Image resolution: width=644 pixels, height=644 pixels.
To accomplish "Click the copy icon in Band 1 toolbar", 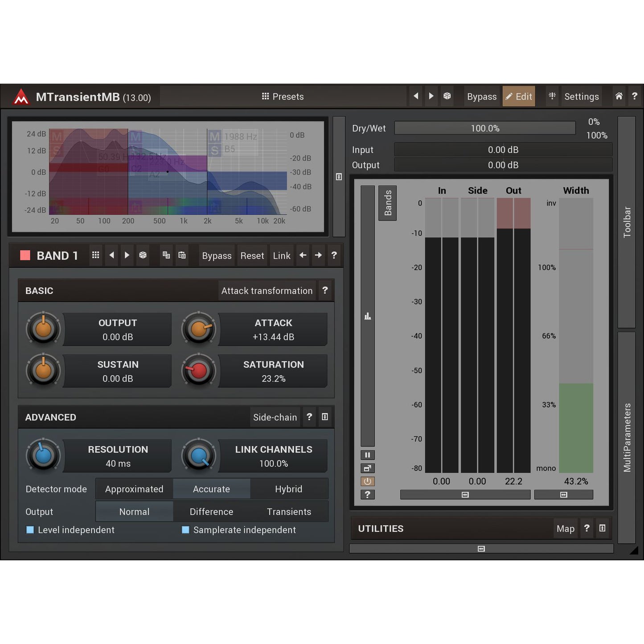I will (x=166, y=255).
